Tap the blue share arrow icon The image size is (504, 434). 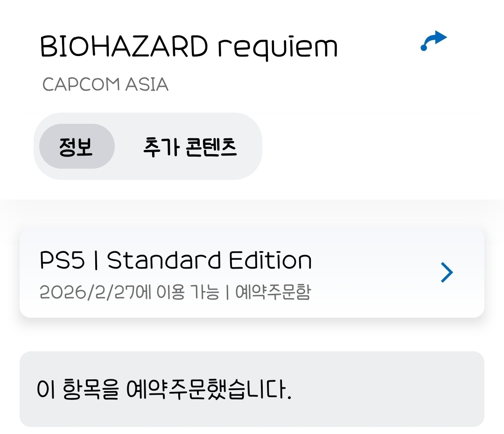434,41
